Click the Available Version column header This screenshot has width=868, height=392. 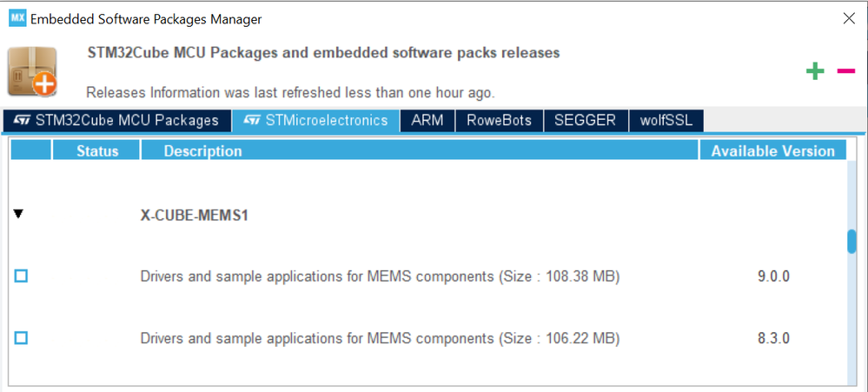772,151
